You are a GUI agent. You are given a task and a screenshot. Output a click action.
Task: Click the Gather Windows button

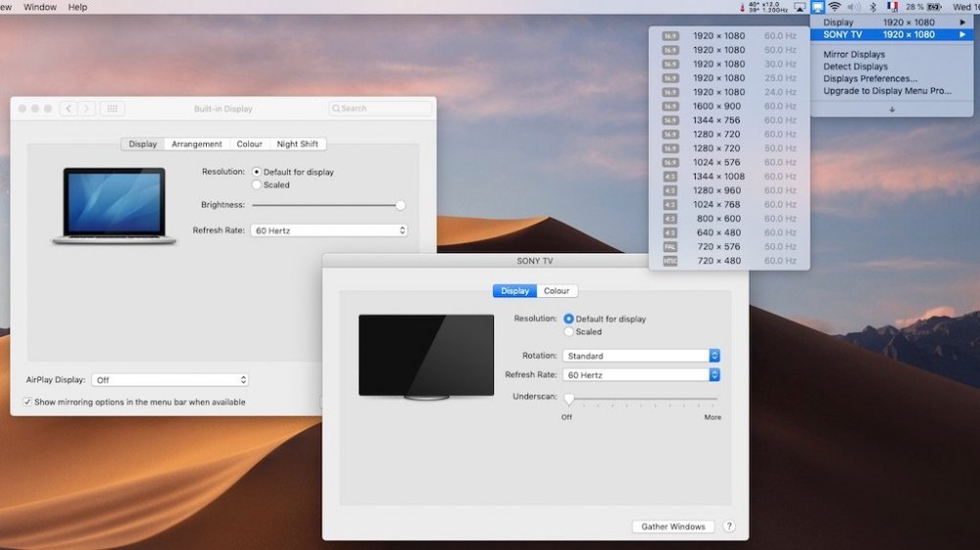(673, 526)
